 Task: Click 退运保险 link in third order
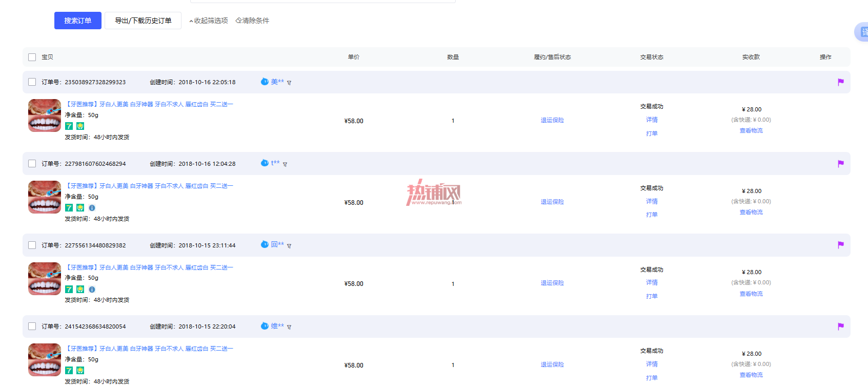552,283
